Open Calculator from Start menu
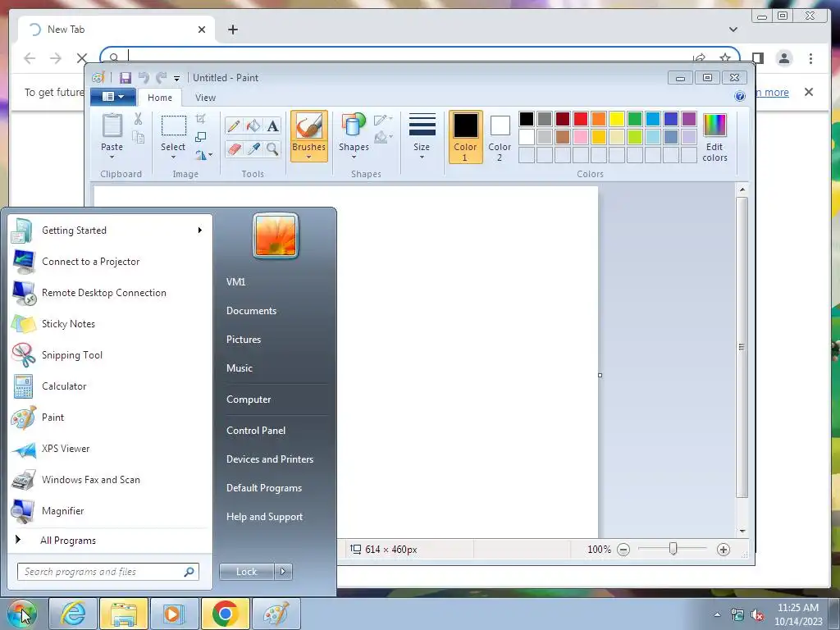 click(x=111, y=386)
